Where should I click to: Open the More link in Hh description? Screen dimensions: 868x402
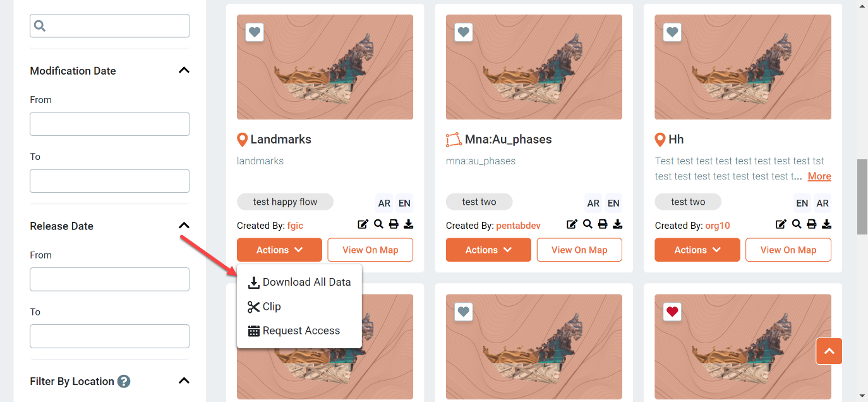click(x=819, y=176)
